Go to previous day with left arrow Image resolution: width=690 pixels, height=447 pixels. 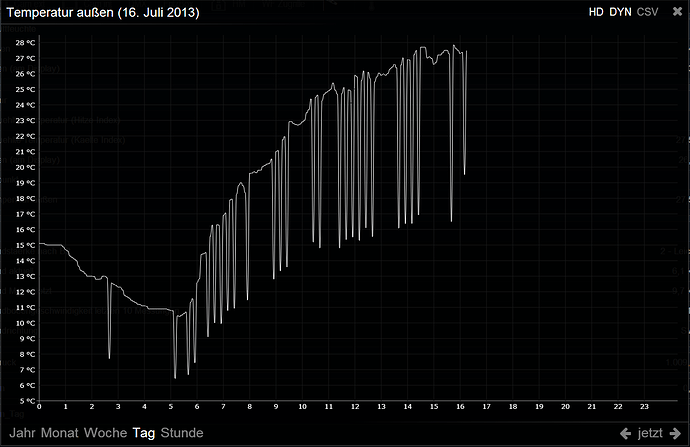[625, 434]
